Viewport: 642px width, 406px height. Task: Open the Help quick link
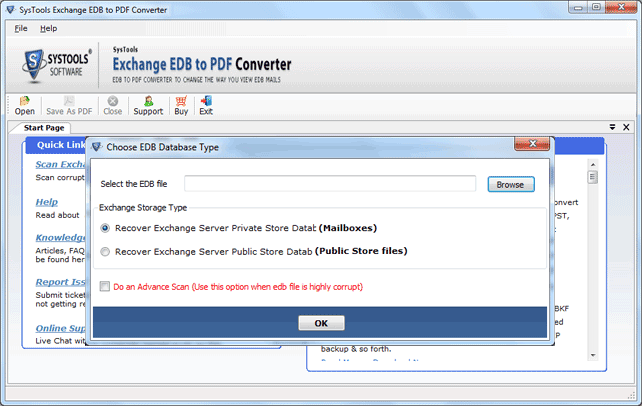(x=47, y=202)
